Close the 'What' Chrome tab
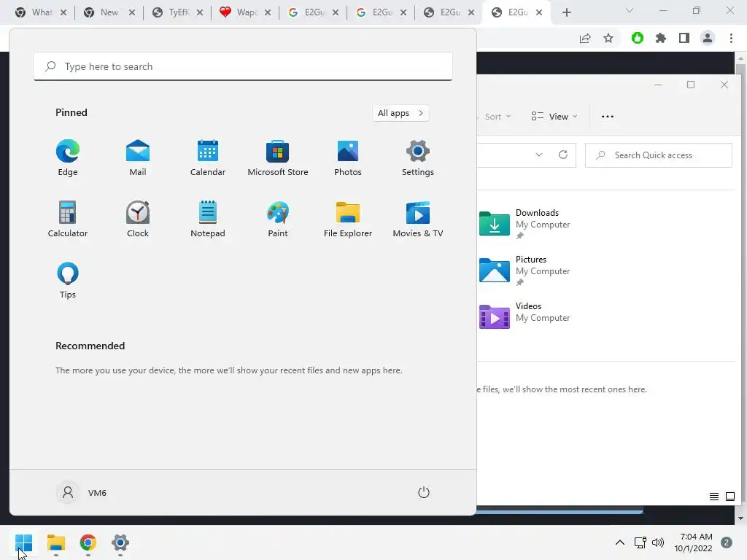Image resolution: width=747 pixels, height=560 pixels. pos(63,12)
